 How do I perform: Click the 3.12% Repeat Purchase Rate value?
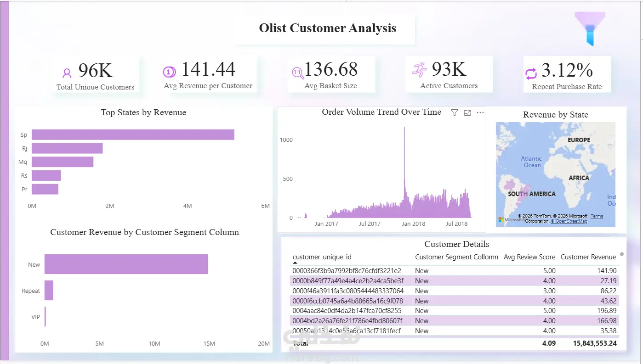tap(567, 70)
